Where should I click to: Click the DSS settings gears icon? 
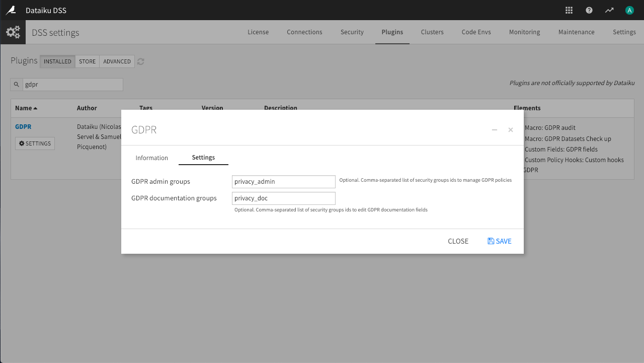point(13,32)
